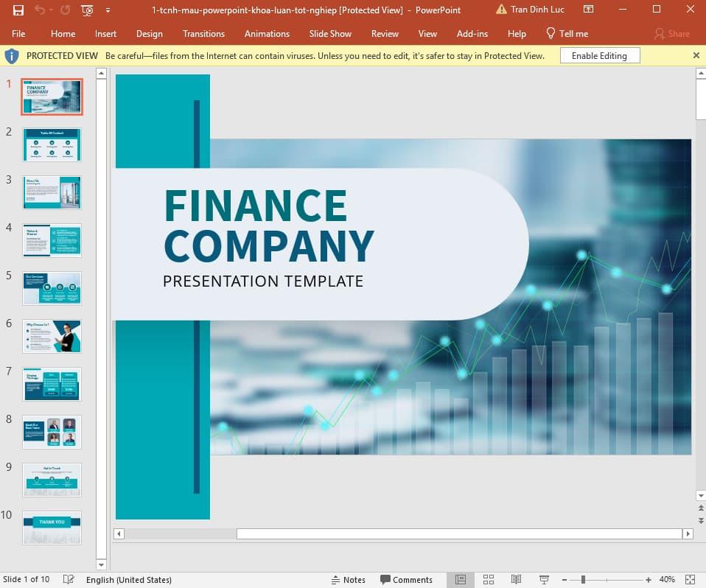This screenshot has height=588, width=706.
Task: Switch to Slide Sorter view
Action: click(489, 580)
